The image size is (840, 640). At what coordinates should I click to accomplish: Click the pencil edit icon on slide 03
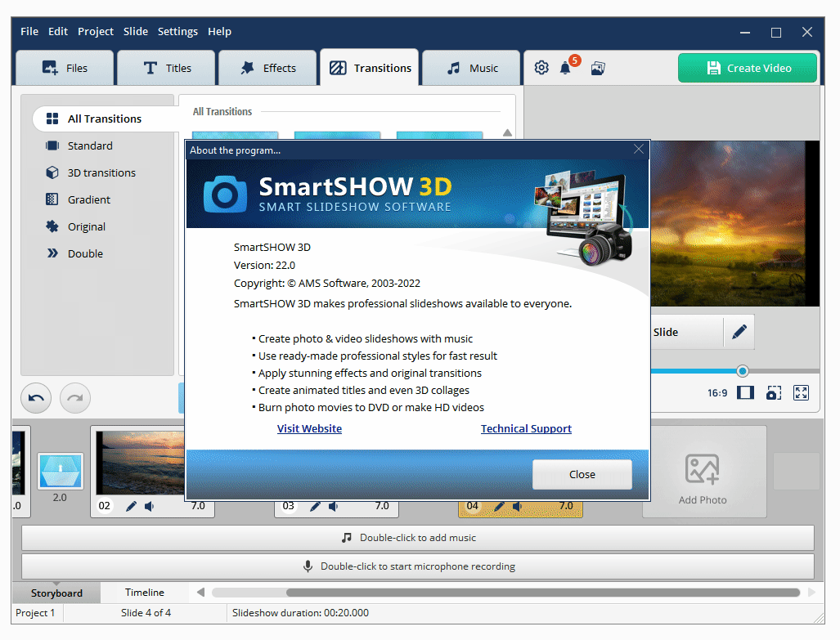[x=316, y=506]
